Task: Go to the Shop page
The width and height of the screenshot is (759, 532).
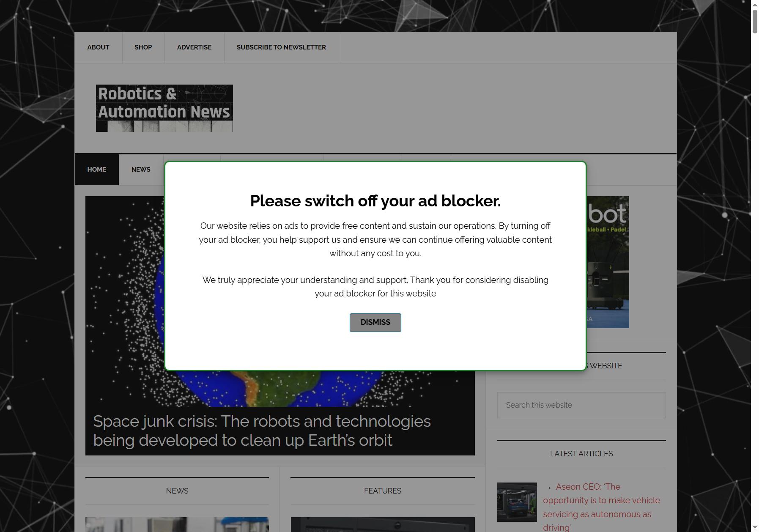Action: (143, 47)
